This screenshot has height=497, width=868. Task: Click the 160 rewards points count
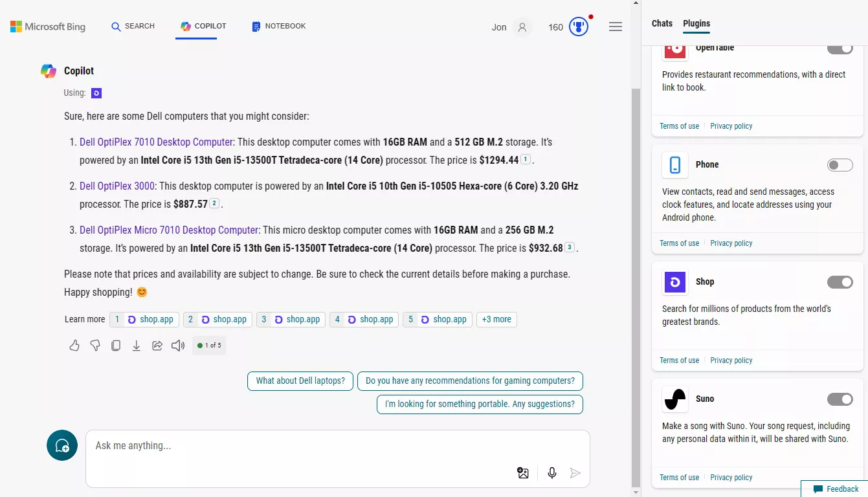click(555, 27)
